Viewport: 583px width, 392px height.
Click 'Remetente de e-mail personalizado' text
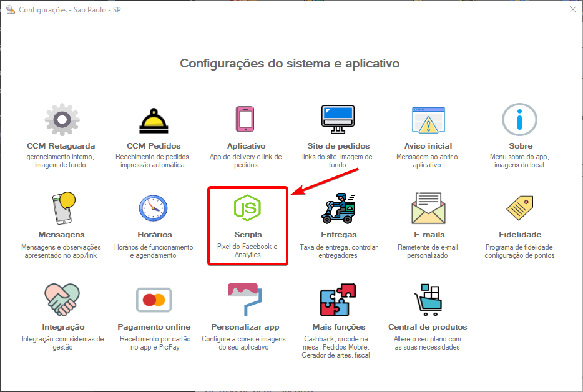428,252
